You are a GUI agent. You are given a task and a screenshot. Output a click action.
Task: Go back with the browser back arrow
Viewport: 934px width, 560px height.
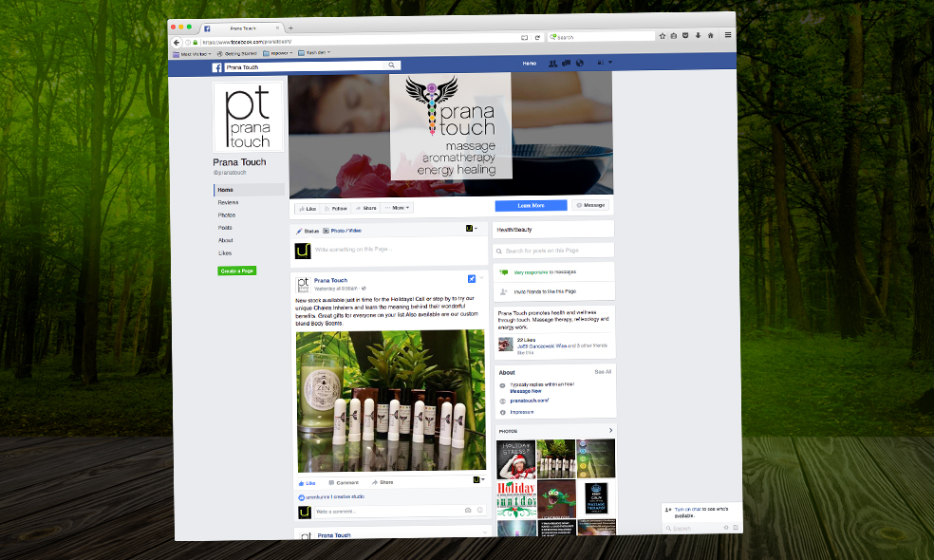[177, 43]
